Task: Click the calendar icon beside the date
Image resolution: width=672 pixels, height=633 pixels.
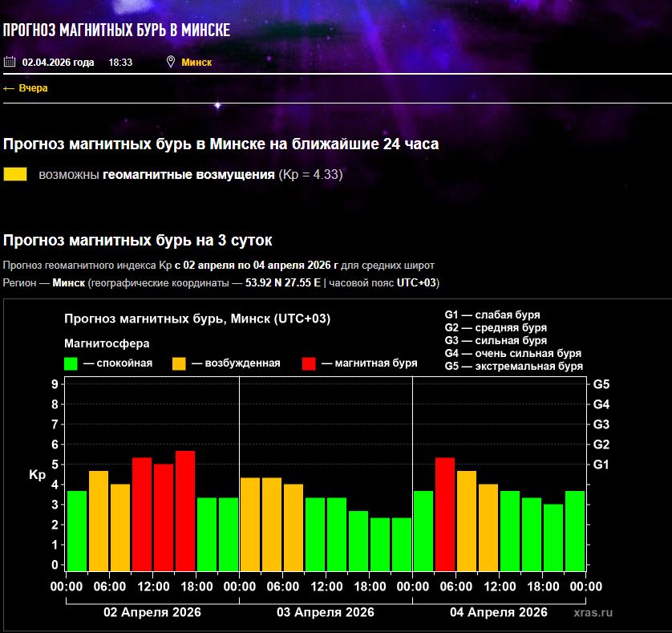Action: point(10,62)
